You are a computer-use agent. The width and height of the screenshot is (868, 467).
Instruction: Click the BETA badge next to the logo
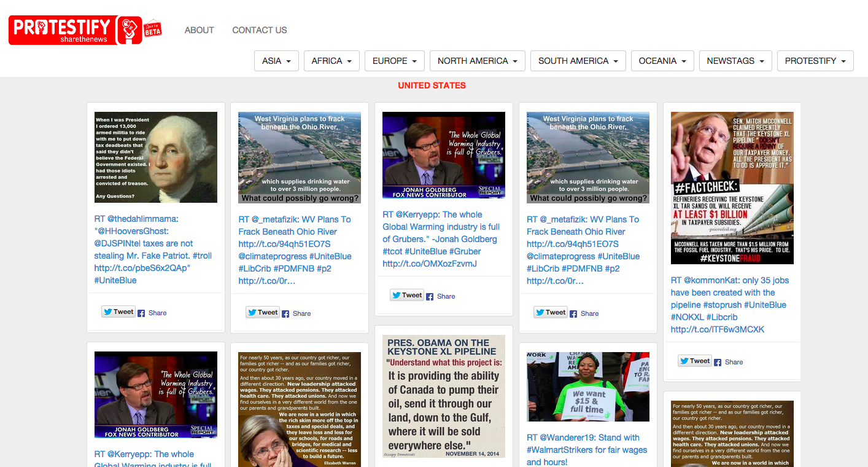[153, 29]
